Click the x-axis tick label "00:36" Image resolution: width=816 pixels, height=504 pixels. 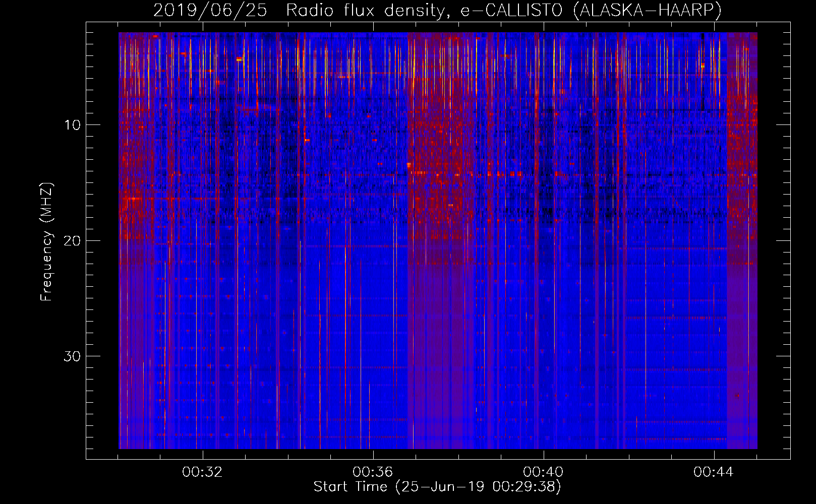click(373, 472)
